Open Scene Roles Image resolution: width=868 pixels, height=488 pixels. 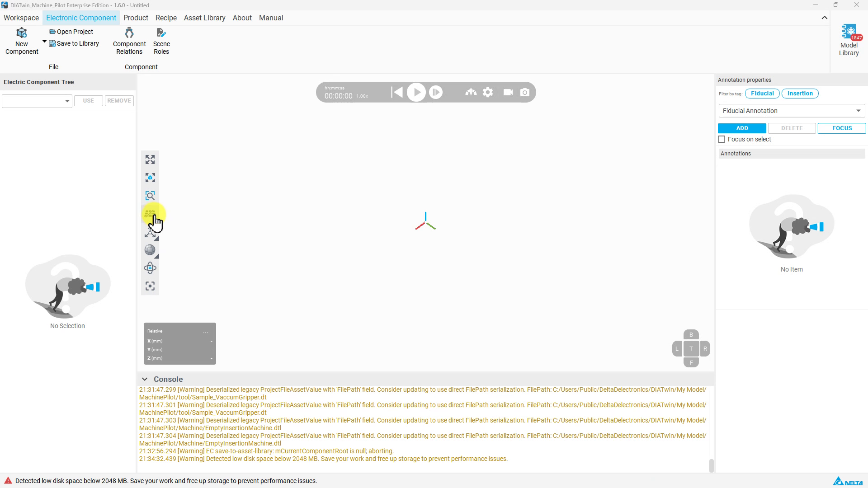point(161,41)
